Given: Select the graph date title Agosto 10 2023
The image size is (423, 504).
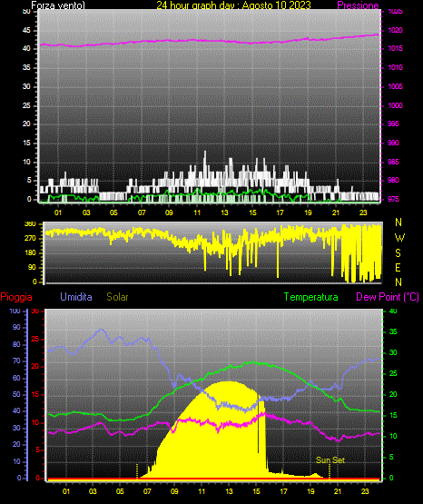Looking at the screenshot, I should coord(277,5).
